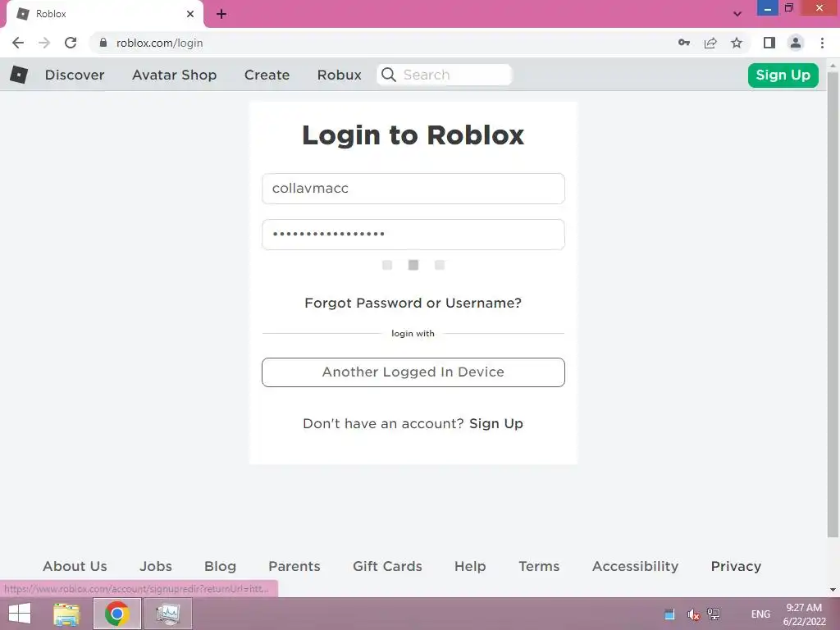Open the monitor app in taskbar
Screen dimensions: 840x630
167,614
